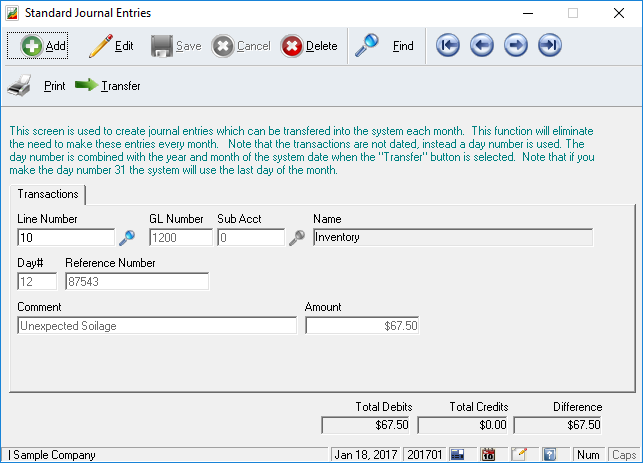The width and height of the screenshot is (643, 463).
Task: Select the Transactions tab
Action: pos(48,194)
